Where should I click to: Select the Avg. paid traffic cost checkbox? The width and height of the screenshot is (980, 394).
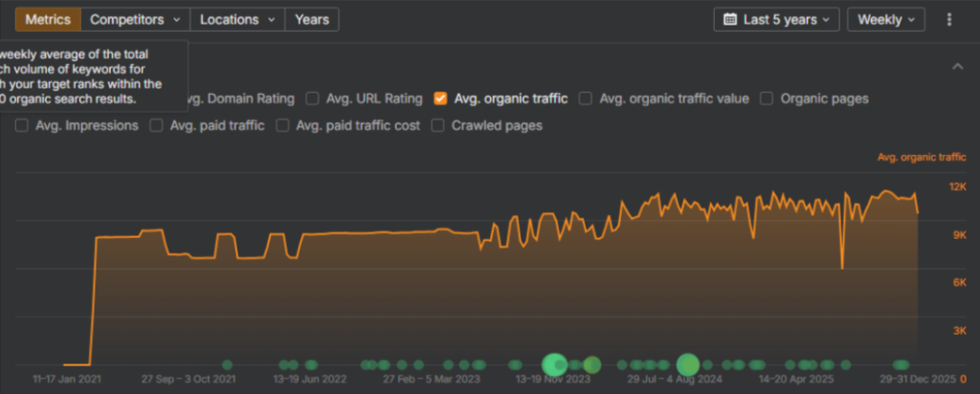(283, 125)
